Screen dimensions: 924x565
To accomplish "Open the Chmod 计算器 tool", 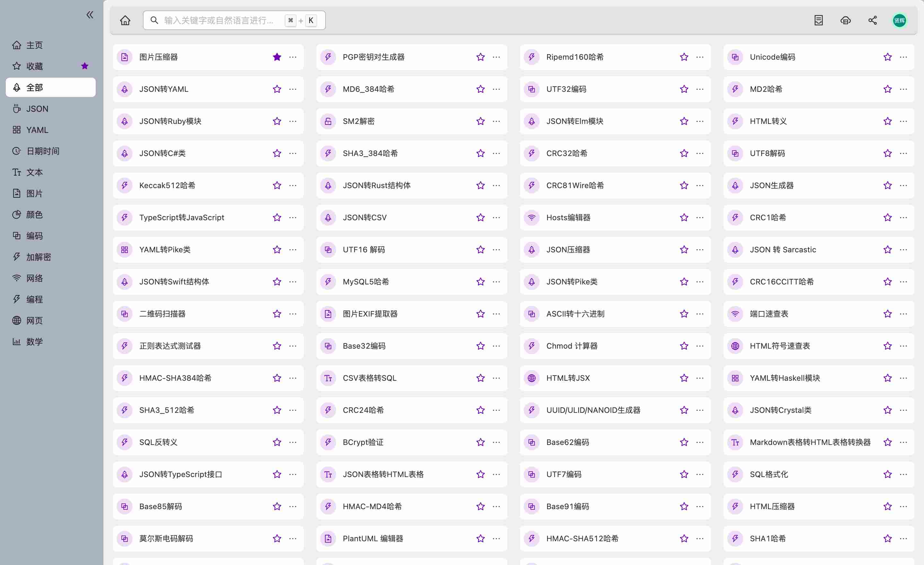I will (x=571, y=346).
